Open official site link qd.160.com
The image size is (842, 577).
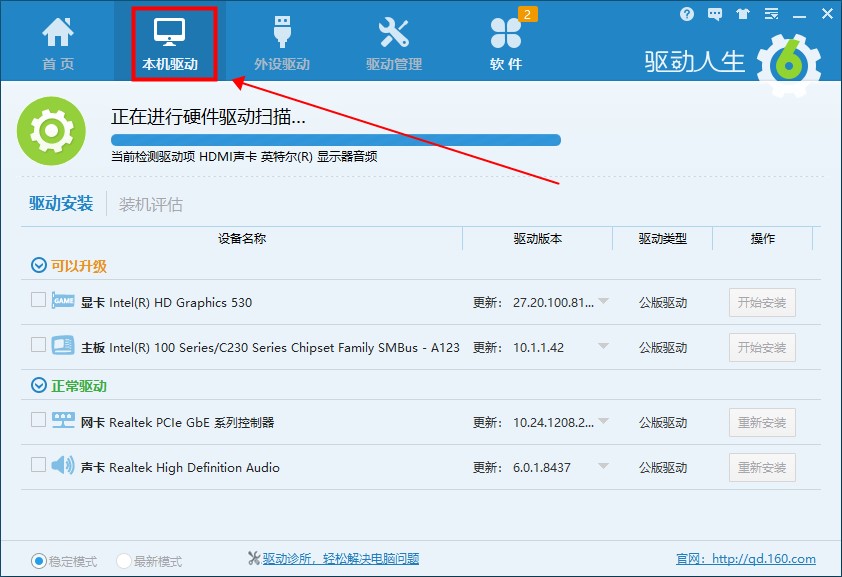[x=746, y=559]
